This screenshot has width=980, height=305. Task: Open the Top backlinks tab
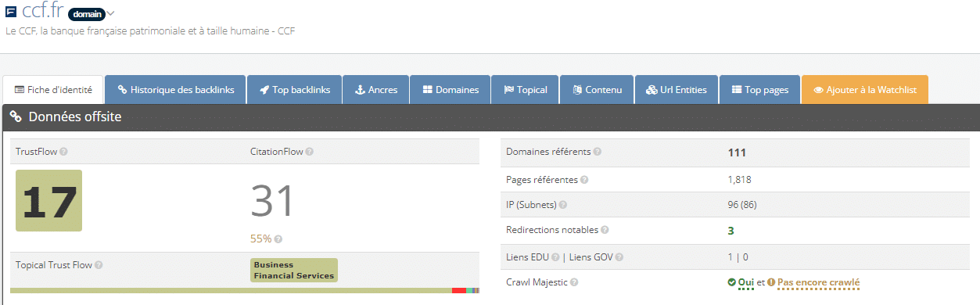[x=295, y=90]
